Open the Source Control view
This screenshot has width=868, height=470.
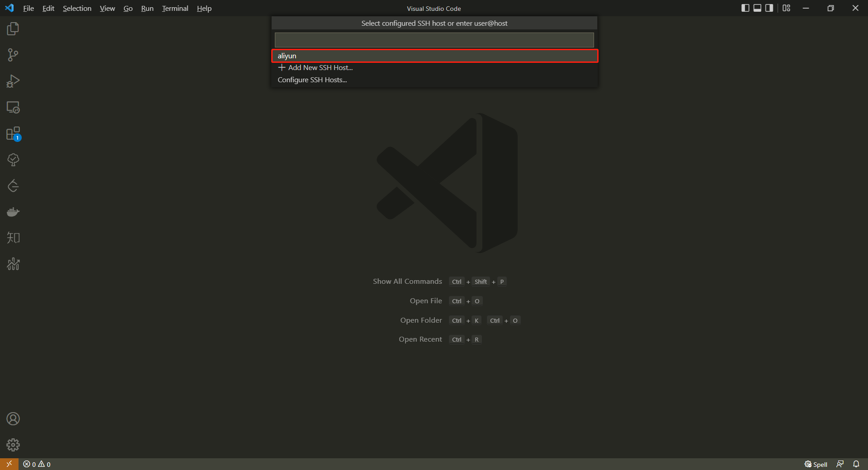(x=13, y=55)
